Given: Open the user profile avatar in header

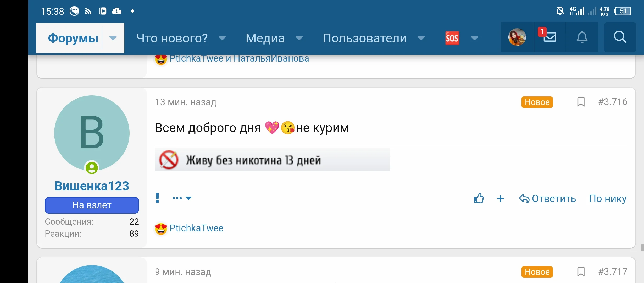Looking at the screenshot, I should (x=517, y=37).
